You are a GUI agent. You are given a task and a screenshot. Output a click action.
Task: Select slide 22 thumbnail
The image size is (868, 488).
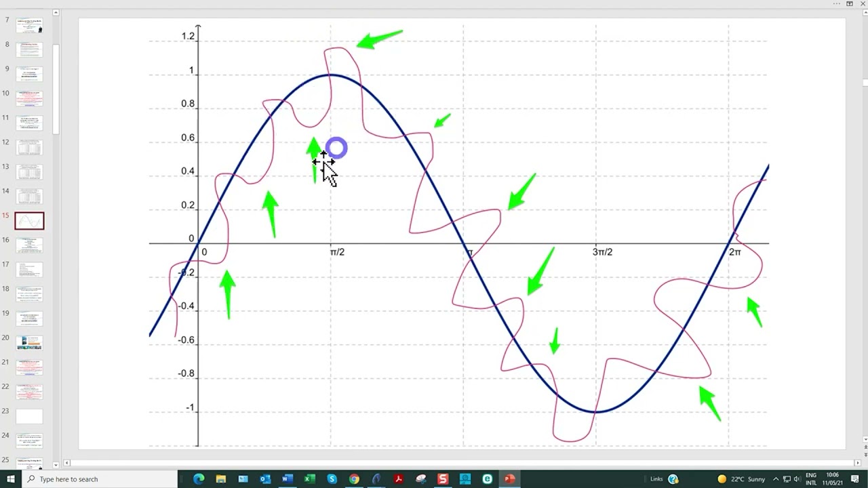pyautogui.click(x=29, y=392)
